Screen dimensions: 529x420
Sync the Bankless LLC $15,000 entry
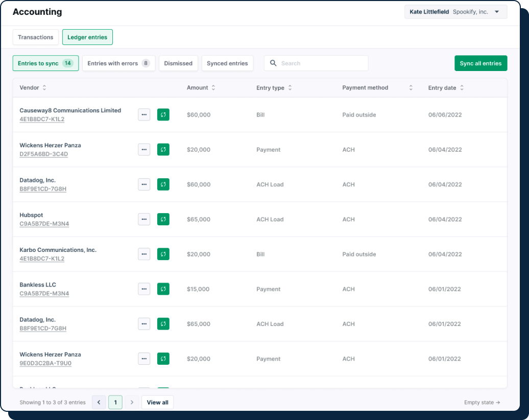point(163,289)
